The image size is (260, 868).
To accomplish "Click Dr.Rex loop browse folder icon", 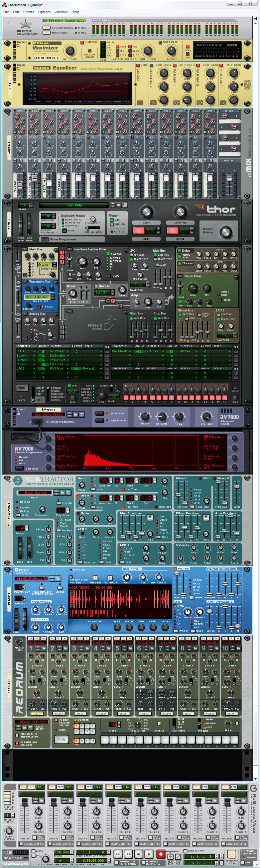I will (x=58, y=578).
